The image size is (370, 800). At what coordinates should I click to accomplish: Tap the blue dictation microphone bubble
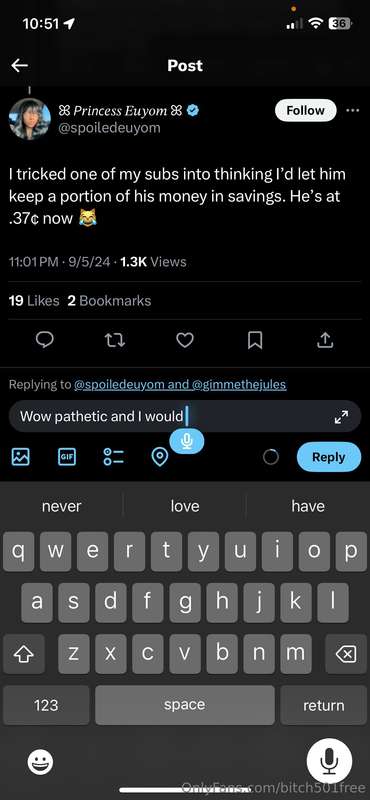click(187, 440)
